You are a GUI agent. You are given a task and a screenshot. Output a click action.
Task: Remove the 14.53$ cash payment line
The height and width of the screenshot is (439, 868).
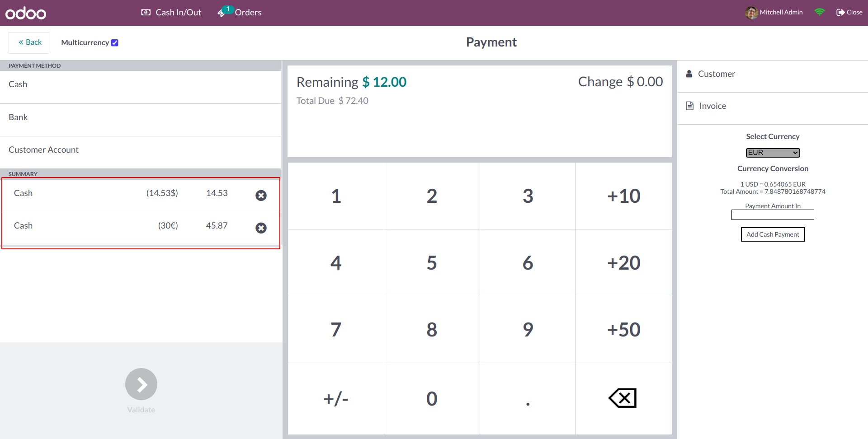pyautogui.click(x=261, y=196)
